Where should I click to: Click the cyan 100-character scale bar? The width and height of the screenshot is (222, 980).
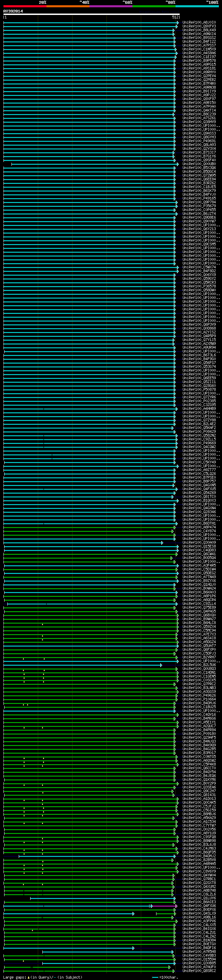[x=155, y=977]
